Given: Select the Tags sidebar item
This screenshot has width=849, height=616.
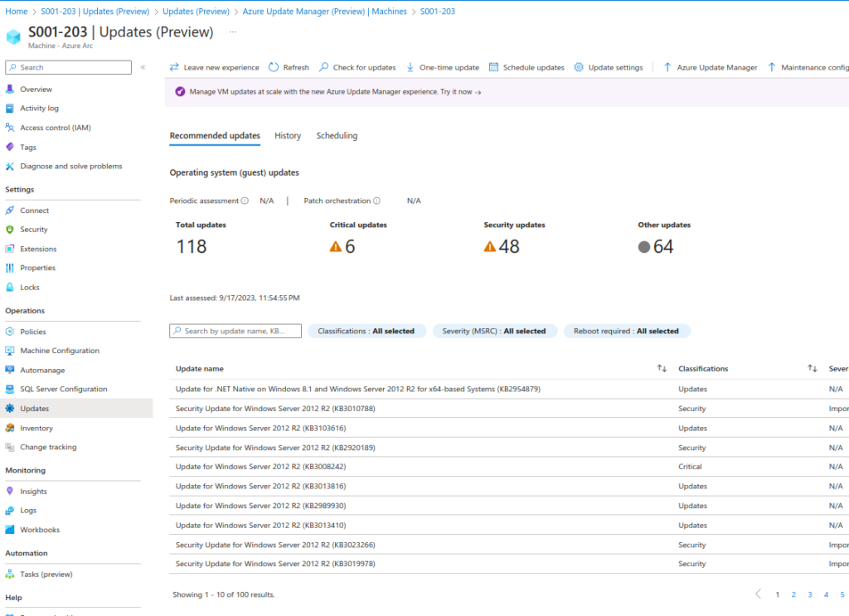Looking at the screenshot, I should (x=28, y=148).
